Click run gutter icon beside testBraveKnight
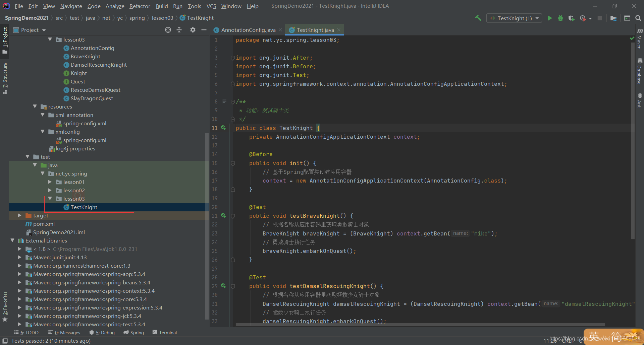 pyautogui.click(x=223, y=216)
